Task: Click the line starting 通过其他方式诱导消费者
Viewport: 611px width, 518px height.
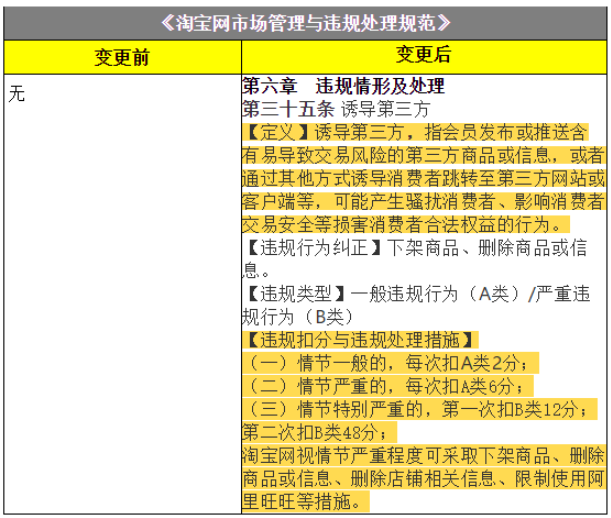Action: click(423, 178)
